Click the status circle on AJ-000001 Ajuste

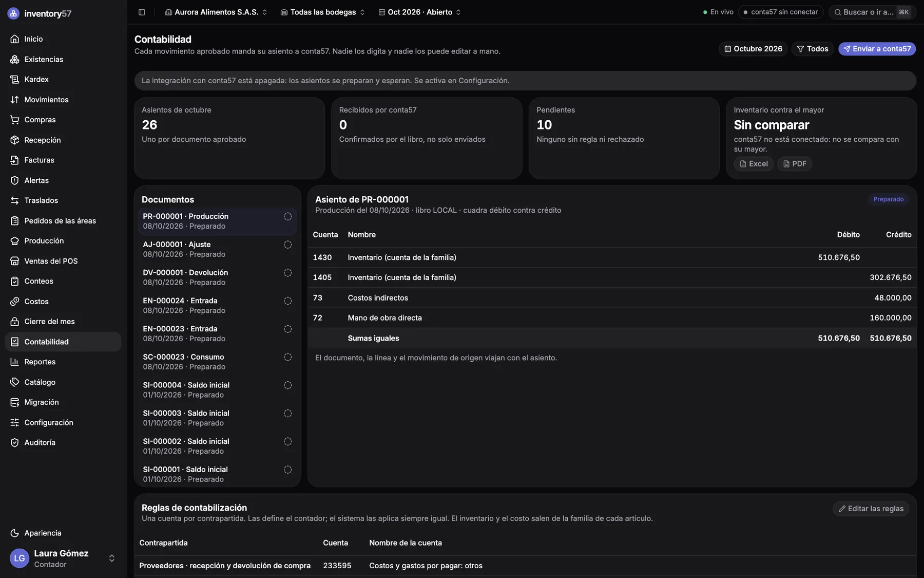[x=287, y=245]
